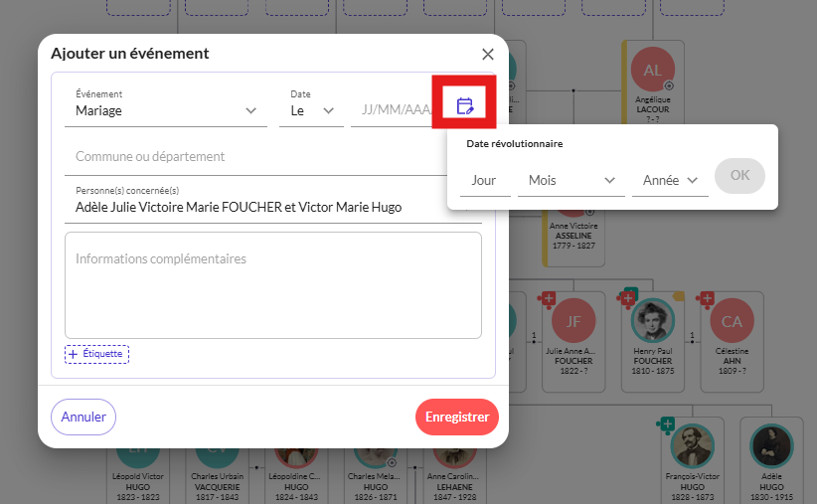Open the Année dropdown
The image size is (817, 504).
pyautogui.click(x=670, y=180)
